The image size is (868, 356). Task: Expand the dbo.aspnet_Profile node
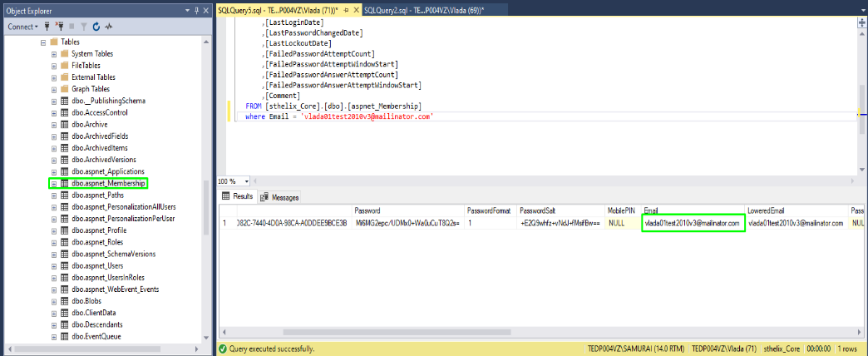click(x=54, y=230)
